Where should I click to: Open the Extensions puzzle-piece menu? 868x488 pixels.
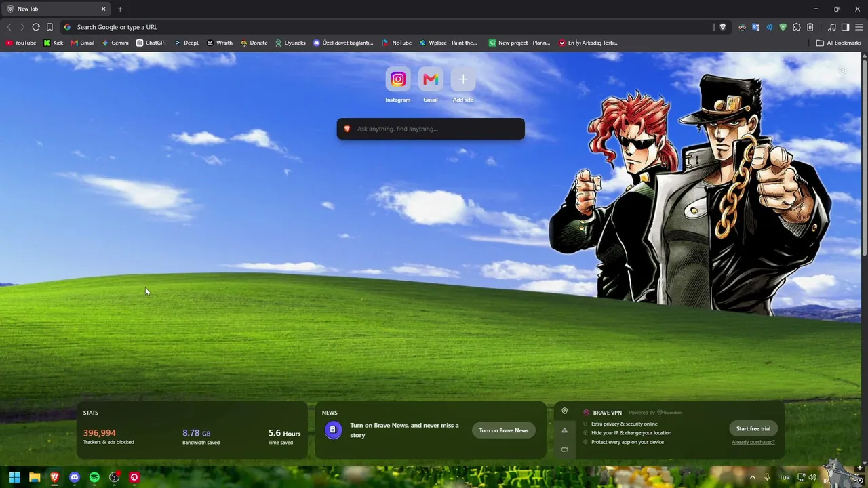click(x=796, y=27)
